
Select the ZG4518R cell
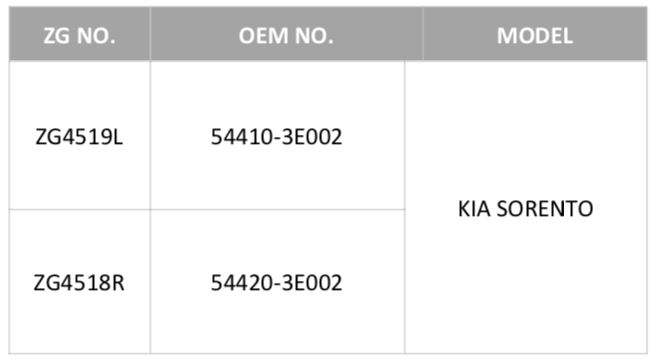click(80, 281)
